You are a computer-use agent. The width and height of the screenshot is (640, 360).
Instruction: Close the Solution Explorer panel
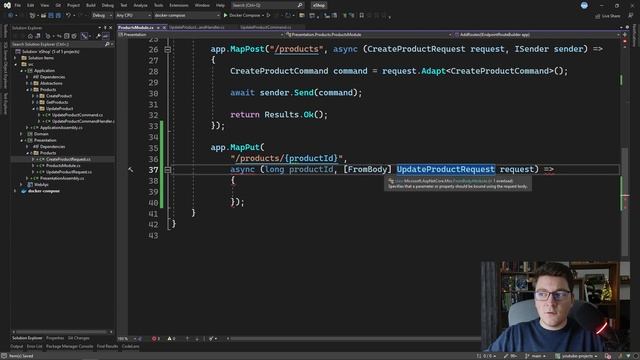pyautogui.click(x=111, y=28)
